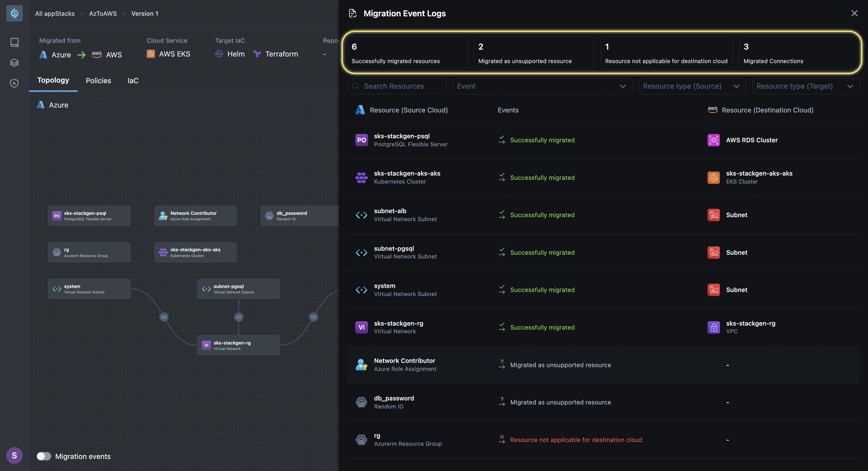Click the EKS Cluster destination icon
Screen dimensions: 868x471
[x=714, y=178]
